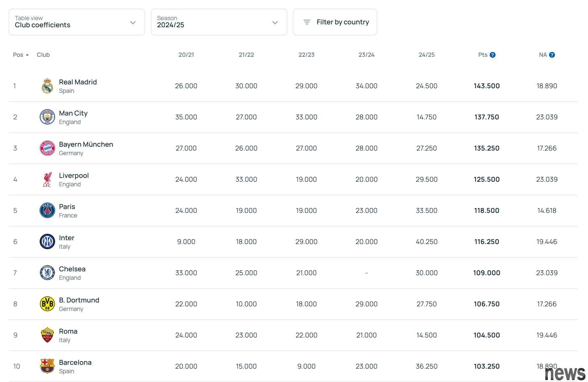The image size is (588, 382).
Task: Select B. Dortmund's total 106.750
Action: tap(487, 304)
